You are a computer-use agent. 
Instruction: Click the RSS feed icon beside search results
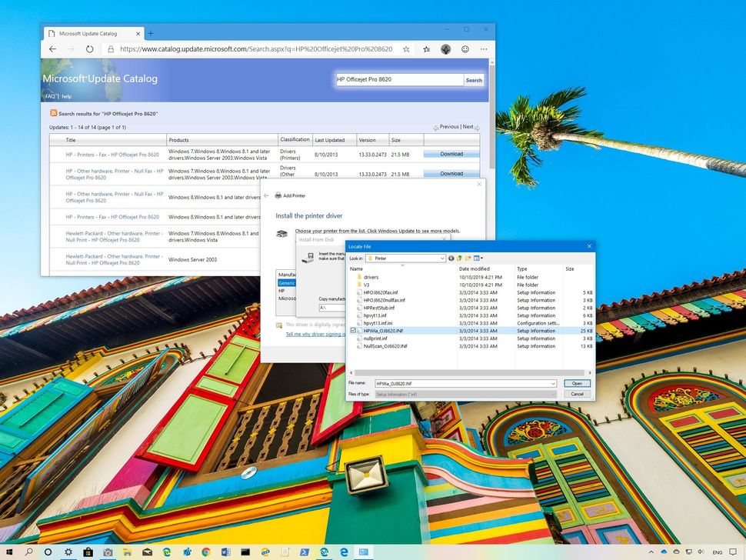pos(53,112)
